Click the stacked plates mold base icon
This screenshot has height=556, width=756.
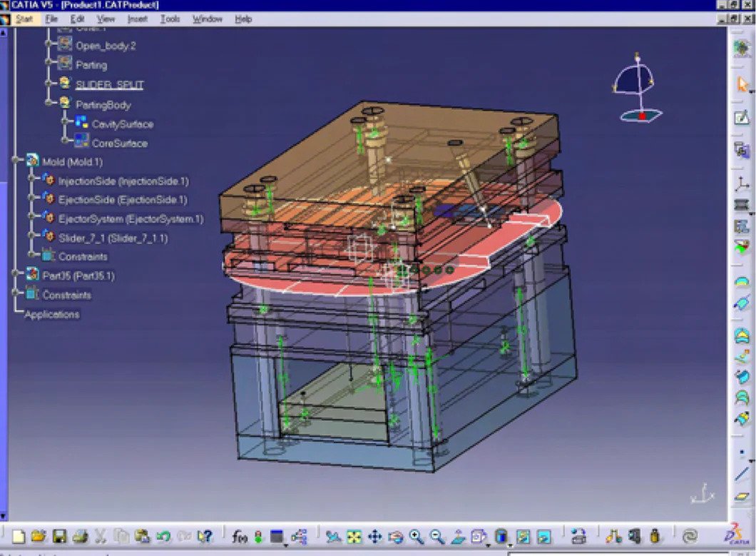[x=742, y=205]
